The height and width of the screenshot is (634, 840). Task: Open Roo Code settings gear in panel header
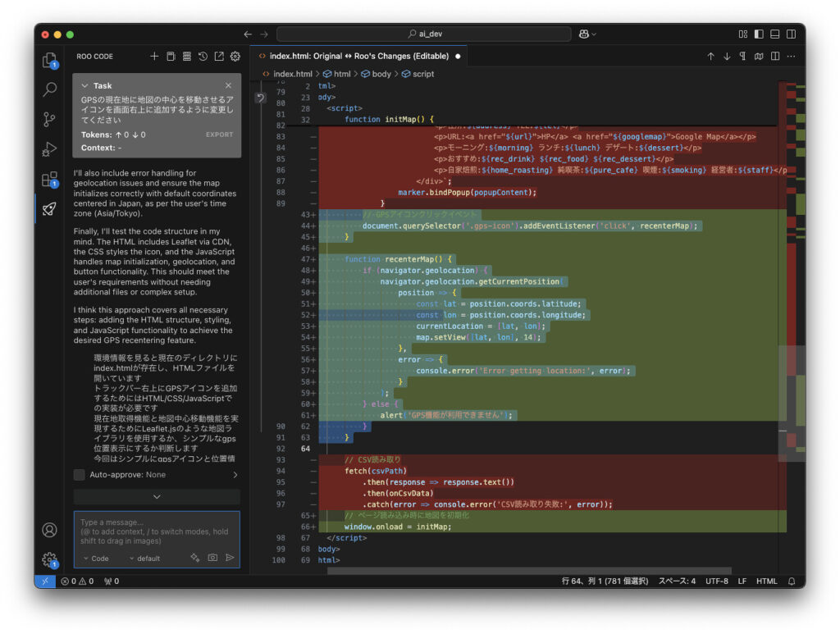tap(235, 57)
